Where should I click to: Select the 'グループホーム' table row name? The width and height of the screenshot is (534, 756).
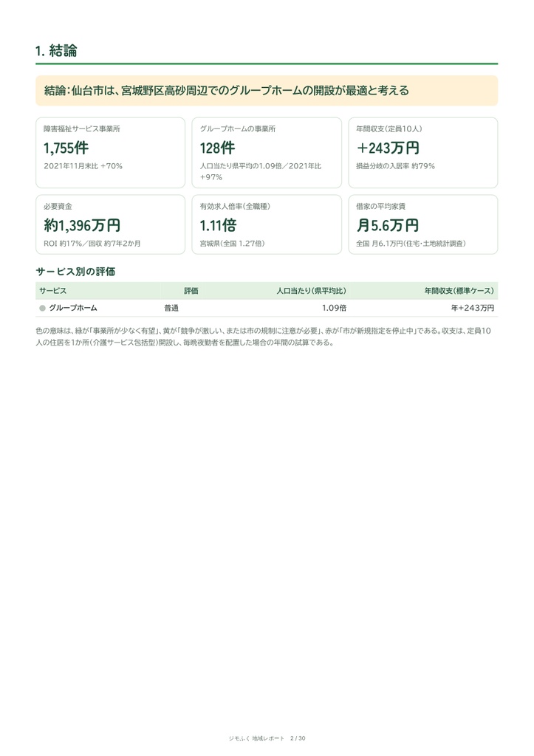click(x=73, y=308)
